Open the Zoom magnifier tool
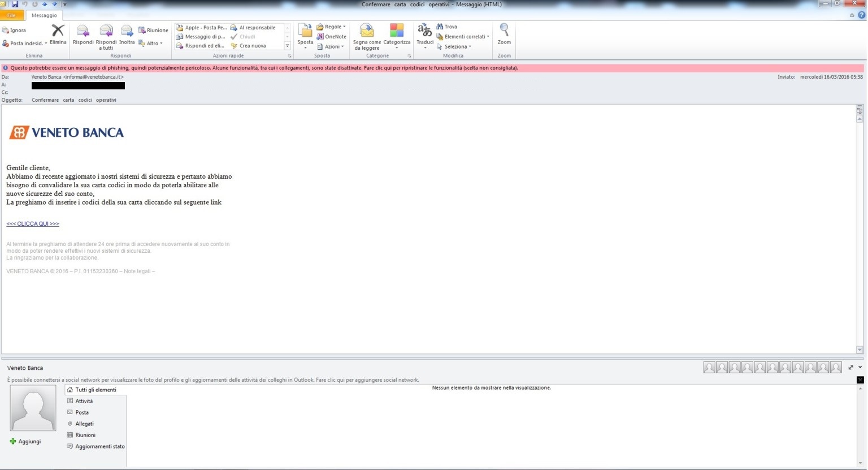The width and height of the screenshot is (868, 470). tap(504, 35)
